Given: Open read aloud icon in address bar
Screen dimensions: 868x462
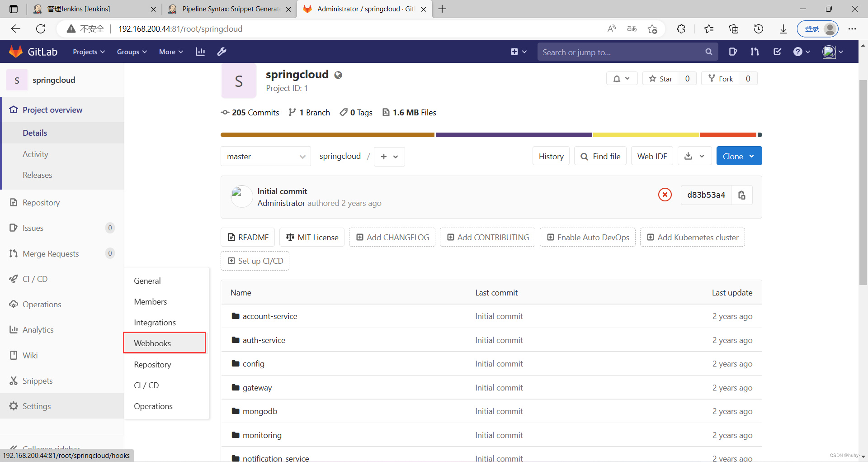Looking at the screenshot, I should (x=611, y=29).
